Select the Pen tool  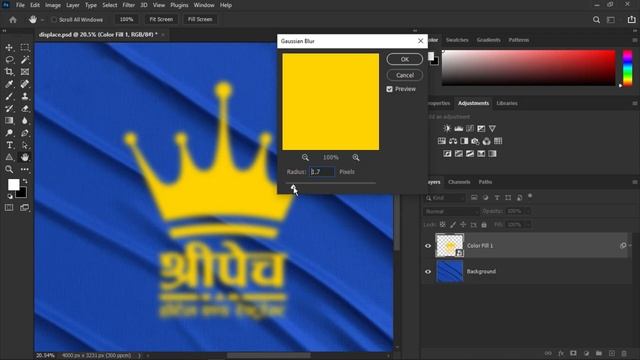point(25,133)
